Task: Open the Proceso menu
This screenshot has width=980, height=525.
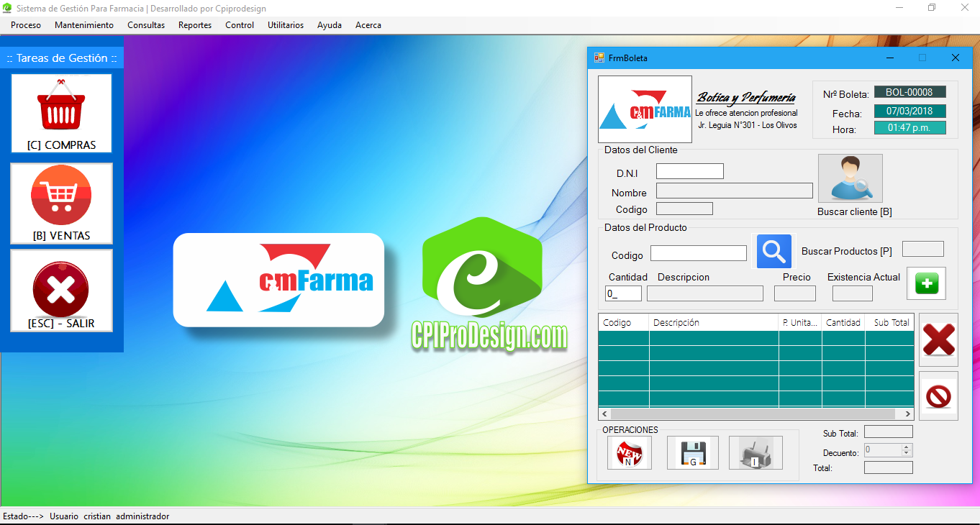Action: (x=26, y=25)
